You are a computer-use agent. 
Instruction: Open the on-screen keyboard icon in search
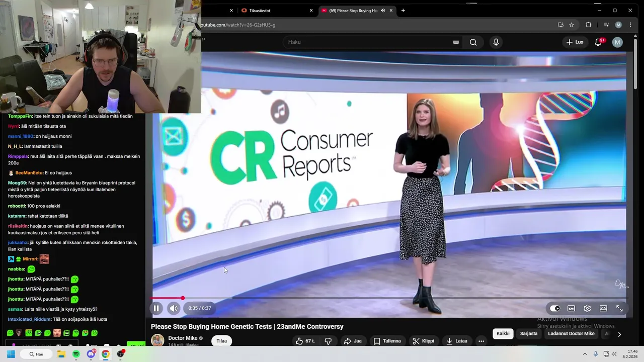pyautogui.click(x=456, y=42)
